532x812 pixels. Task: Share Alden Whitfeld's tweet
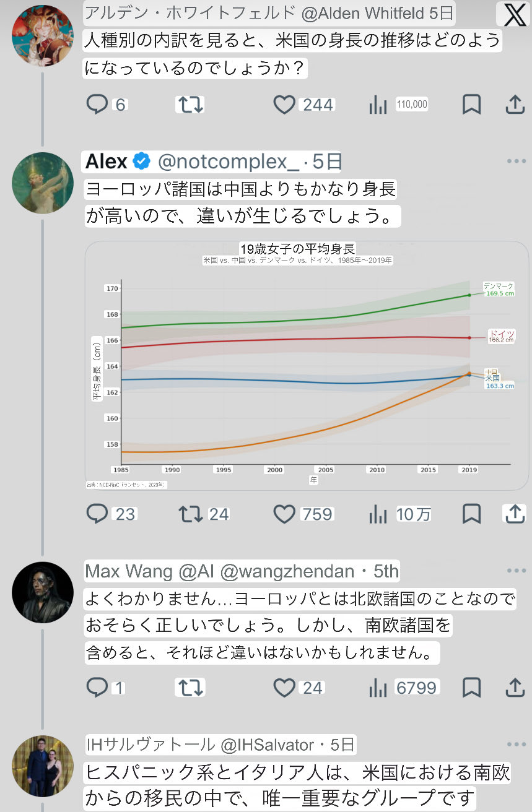point(515,105)
